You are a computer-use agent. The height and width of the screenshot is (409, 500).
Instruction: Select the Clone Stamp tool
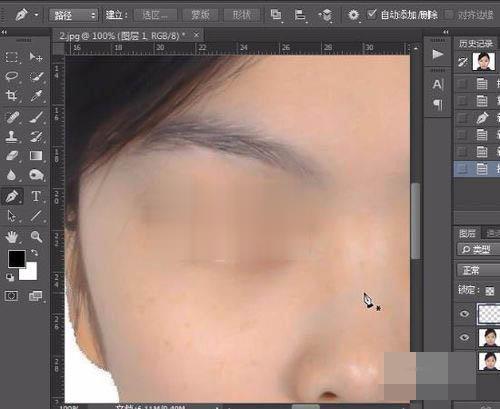tap(12, 136)
